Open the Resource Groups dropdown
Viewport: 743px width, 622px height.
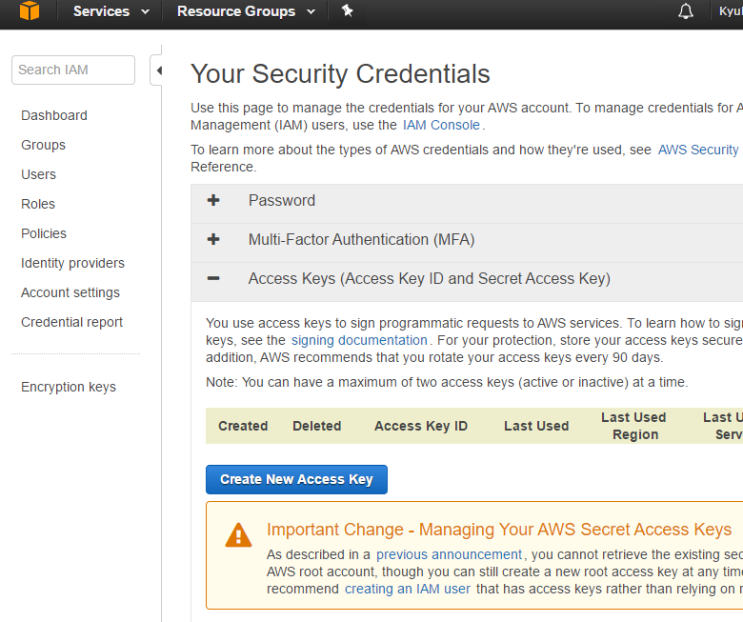[245, 12]
